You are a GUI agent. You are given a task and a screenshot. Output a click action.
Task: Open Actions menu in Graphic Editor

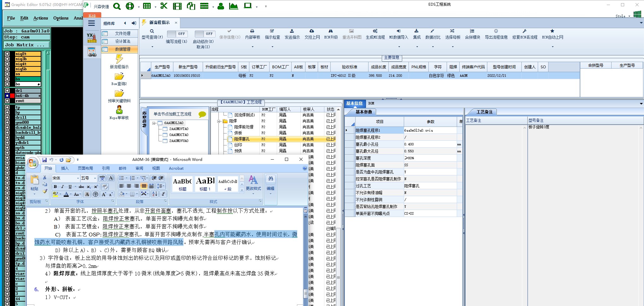41,18
